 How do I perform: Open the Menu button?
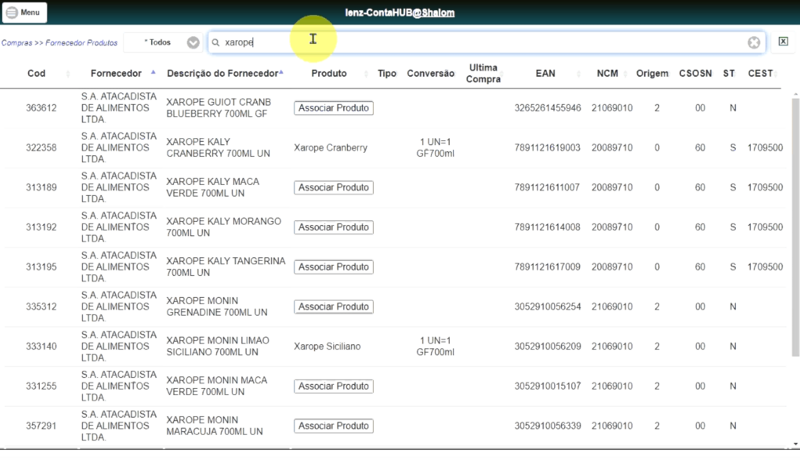point(24,12)
